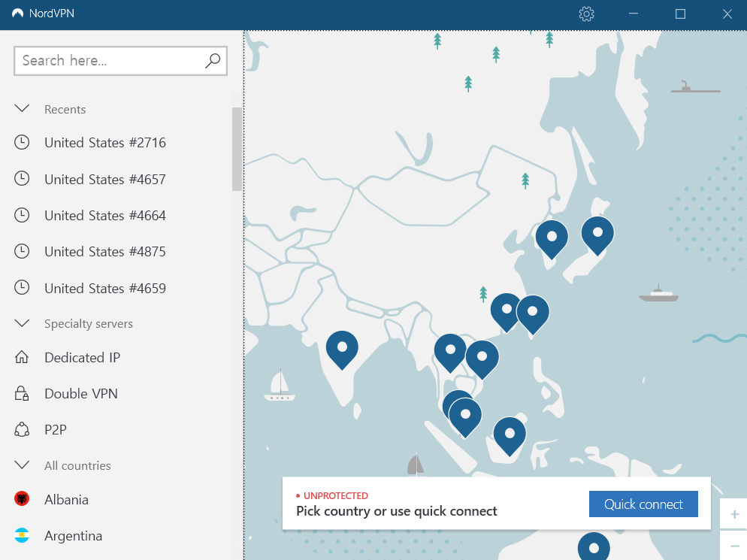Click the server list scrollbar thumb

[237, 149]
